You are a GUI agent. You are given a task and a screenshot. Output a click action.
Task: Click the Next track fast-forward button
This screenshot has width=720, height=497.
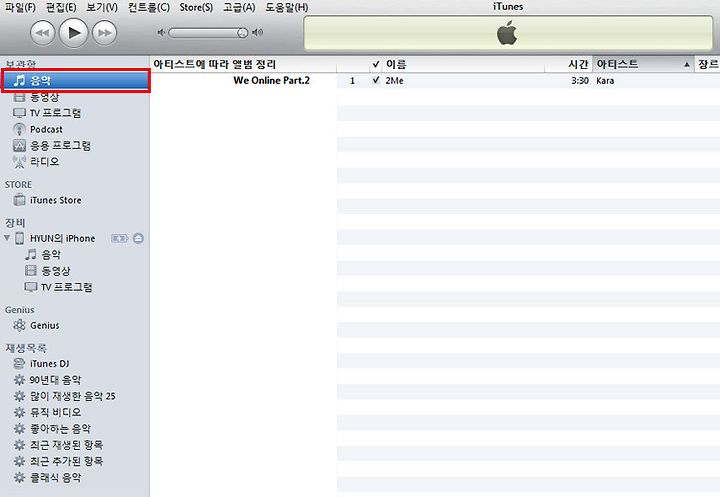point(105,33)
